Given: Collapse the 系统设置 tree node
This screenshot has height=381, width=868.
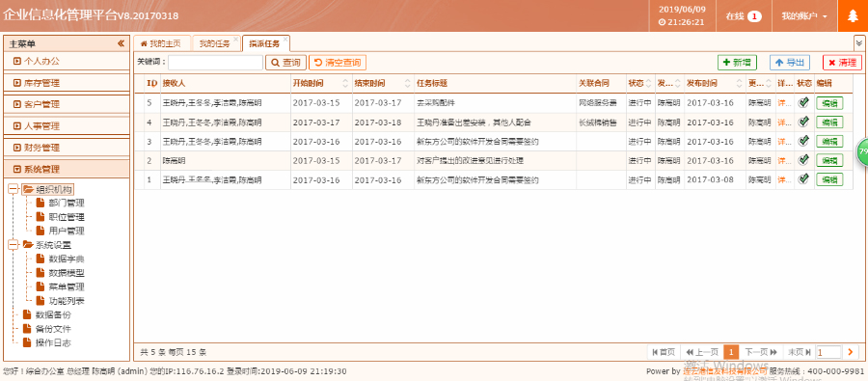Looking at the screenshot, I should [14, 245].
